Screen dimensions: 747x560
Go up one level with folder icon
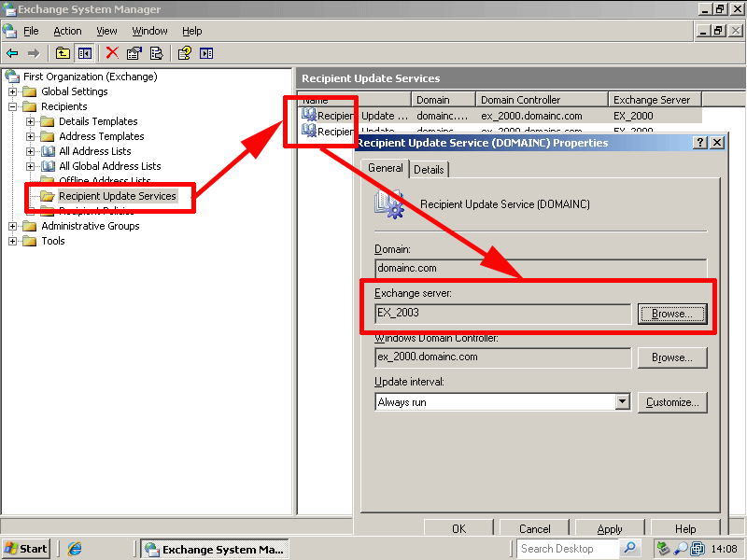pos(63,53)
